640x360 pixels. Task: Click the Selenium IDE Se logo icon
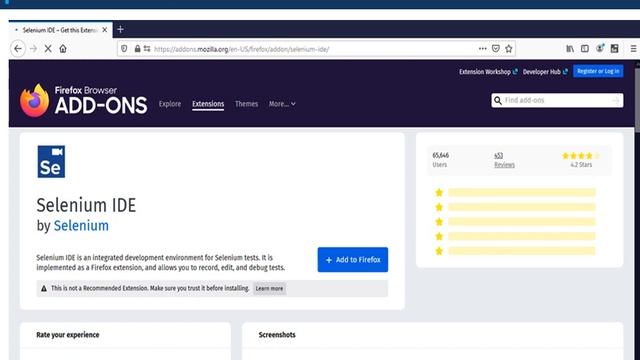pyautogui.click(x=51, y=162)
